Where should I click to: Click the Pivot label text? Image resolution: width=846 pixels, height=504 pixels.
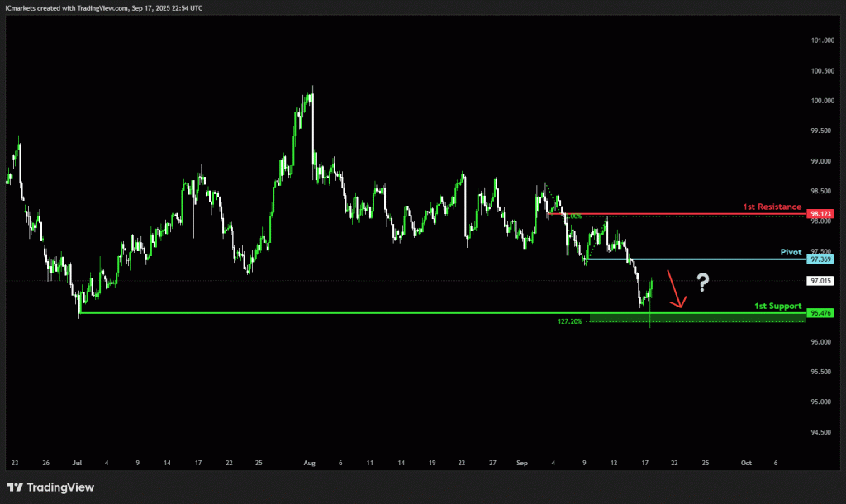coord(791,252)
